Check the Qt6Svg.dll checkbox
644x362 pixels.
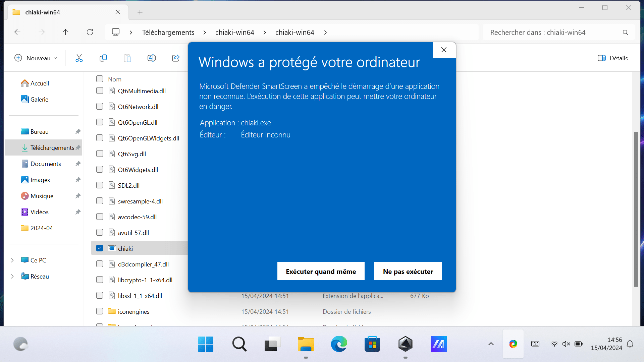pyautogui.click(x=100, y=154)
